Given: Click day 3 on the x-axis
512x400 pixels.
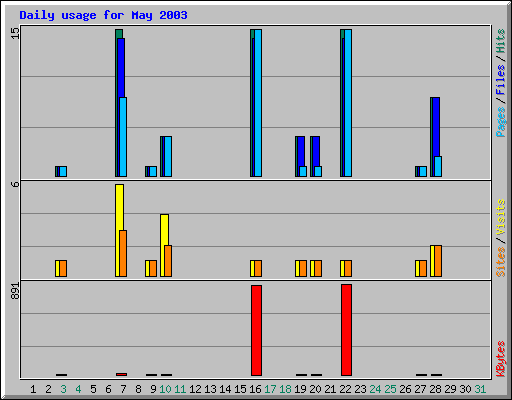Looking at the screenshot, I should coord(63,389).
